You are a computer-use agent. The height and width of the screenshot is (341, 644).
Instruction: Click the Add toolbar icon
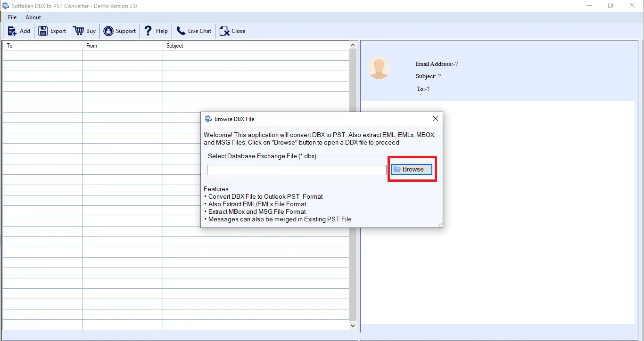[x=12, y=31]
